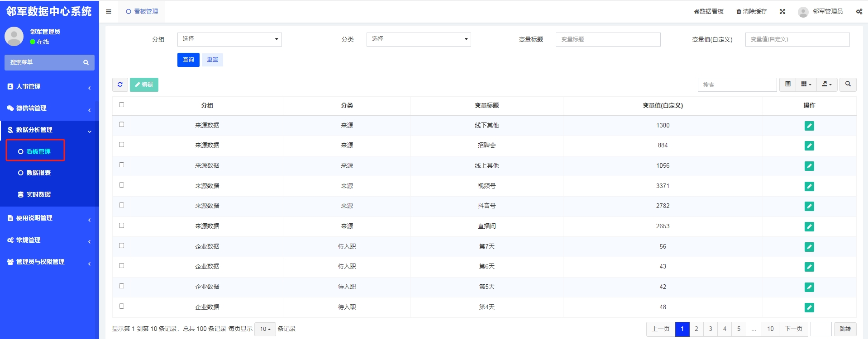Click edit icon for 直播间 row
Screen dimensions: 868x339
pyautogui.click(x=809, y=226)
